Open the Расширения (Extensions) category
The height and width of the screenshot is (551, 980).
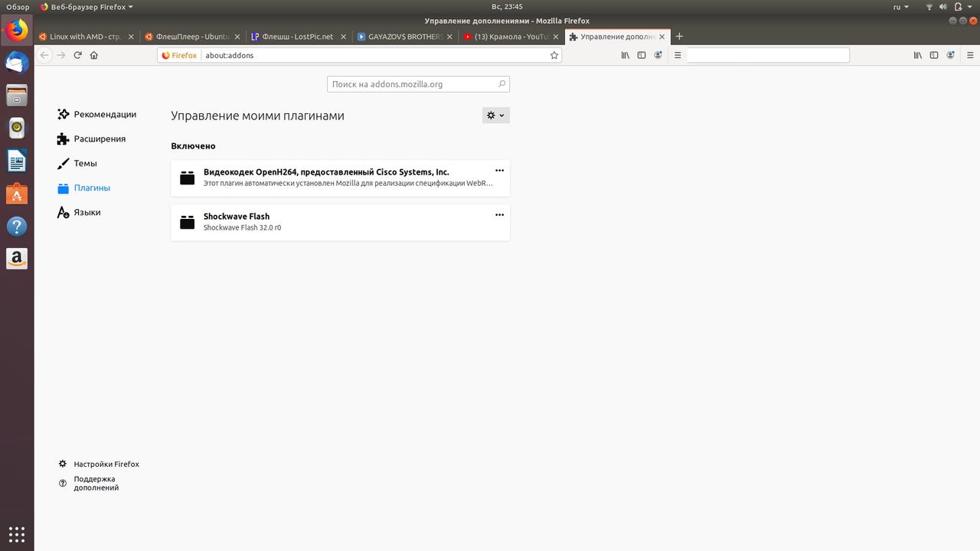point(92,139)
